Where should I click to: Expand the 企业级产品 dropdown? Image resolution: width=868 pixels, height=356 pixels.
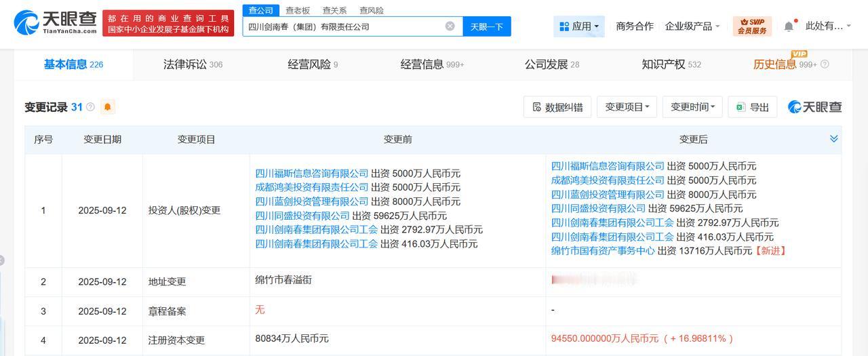pos(692,26)
